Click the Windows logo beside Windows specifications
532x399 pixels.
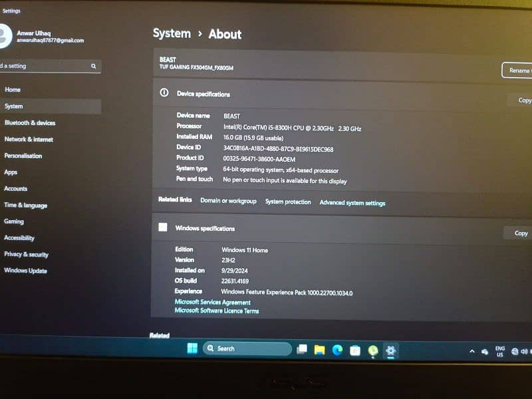pos(163,227)
